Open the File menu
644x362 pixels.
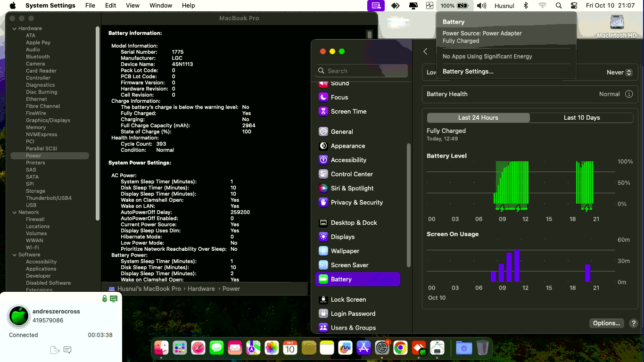click(x=90, y=6)
